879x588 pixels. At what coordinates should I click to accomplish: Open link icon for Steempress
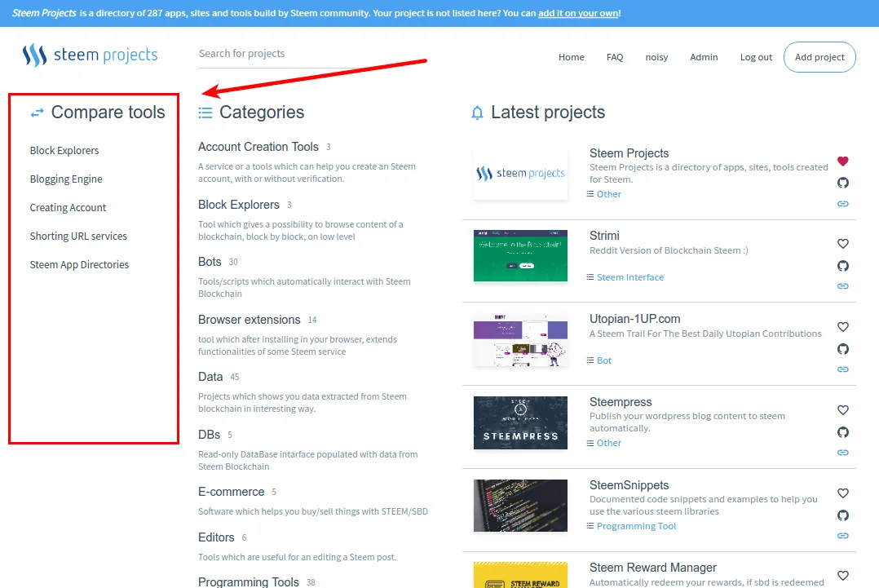(842, 453)
